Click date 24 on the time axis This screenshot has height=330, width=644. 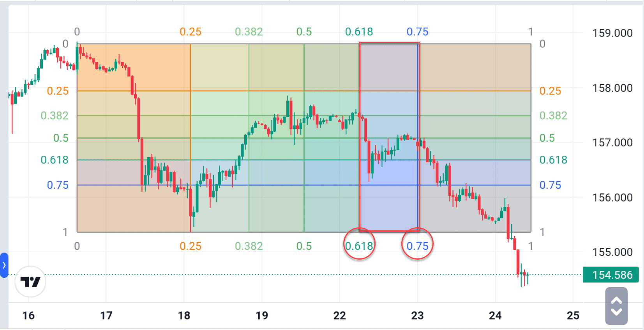[495, 315]
